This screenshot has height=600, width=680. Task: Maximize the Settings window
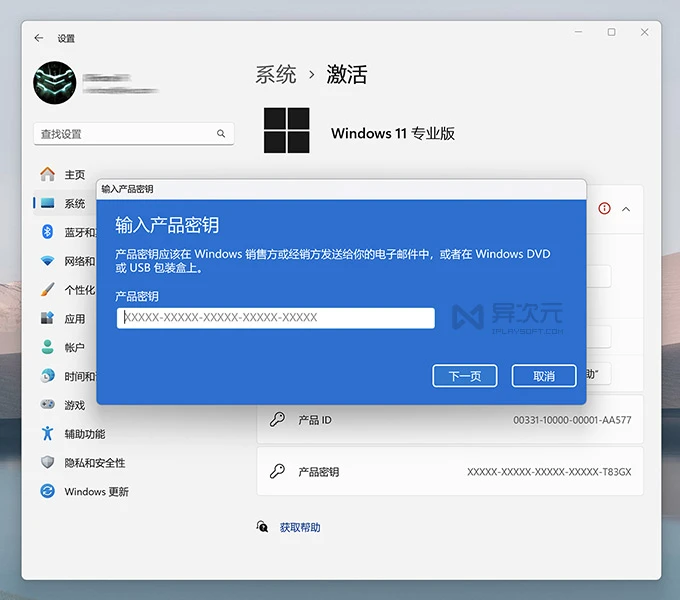pos(611,32)
